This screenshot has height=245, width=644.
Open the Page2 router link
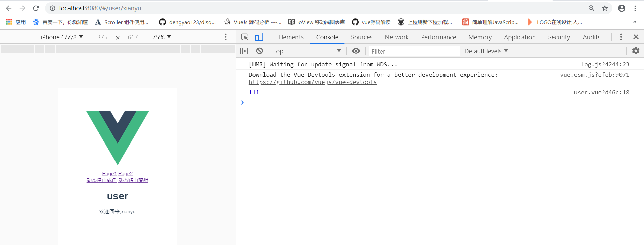pyautogui.click(x=125, y=174)
